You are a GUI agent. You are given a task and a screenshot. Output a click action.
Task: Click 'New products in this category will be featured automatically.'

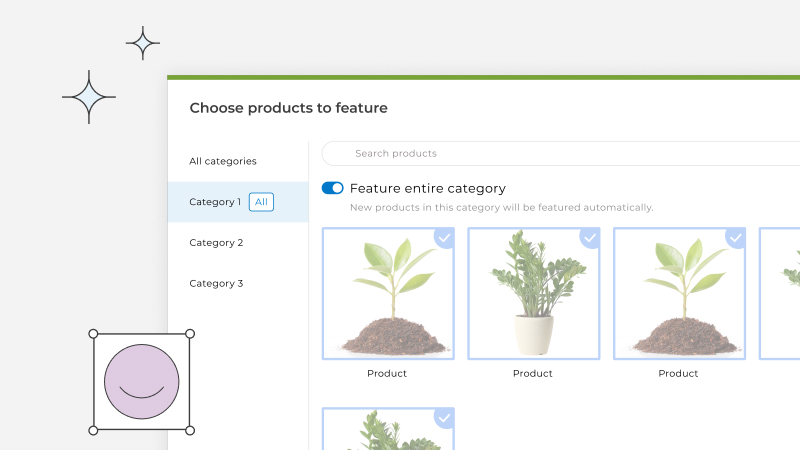(x=502, y=208)
